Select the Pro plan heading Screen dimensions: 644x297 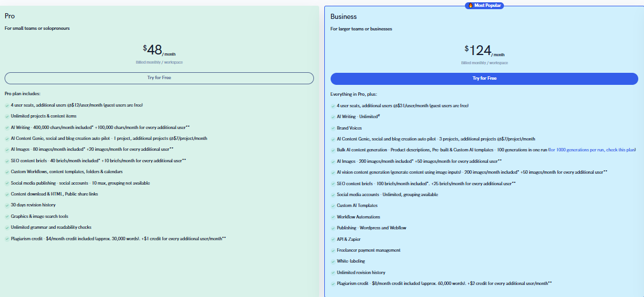(x=10, y=16)
